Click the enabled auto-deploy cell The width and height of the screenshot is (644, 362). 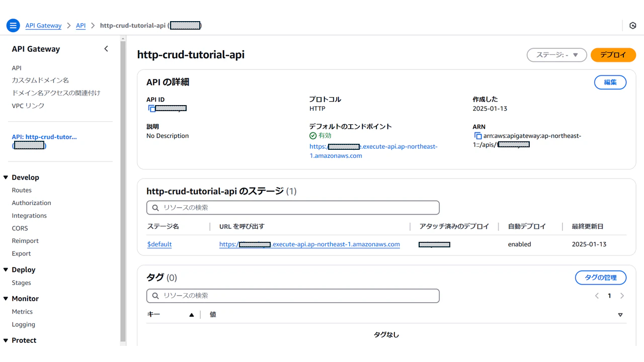[520, 244]
